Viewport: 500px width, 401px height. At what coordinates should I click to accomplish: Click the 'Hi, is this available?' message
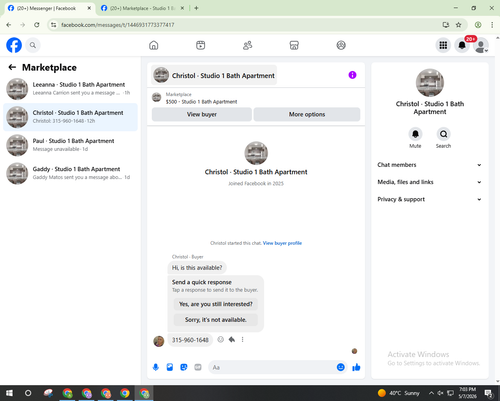coord(197,268)
